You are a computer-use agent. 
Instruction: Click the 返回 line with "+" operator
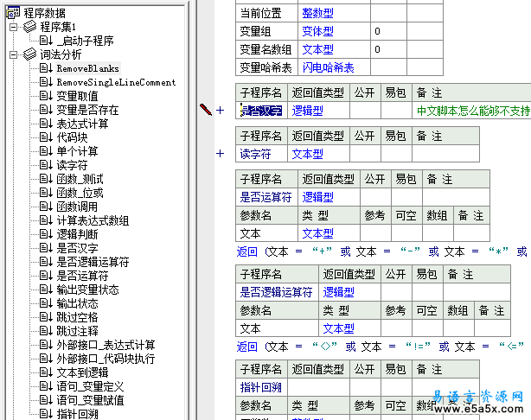(x=382, y=251)
